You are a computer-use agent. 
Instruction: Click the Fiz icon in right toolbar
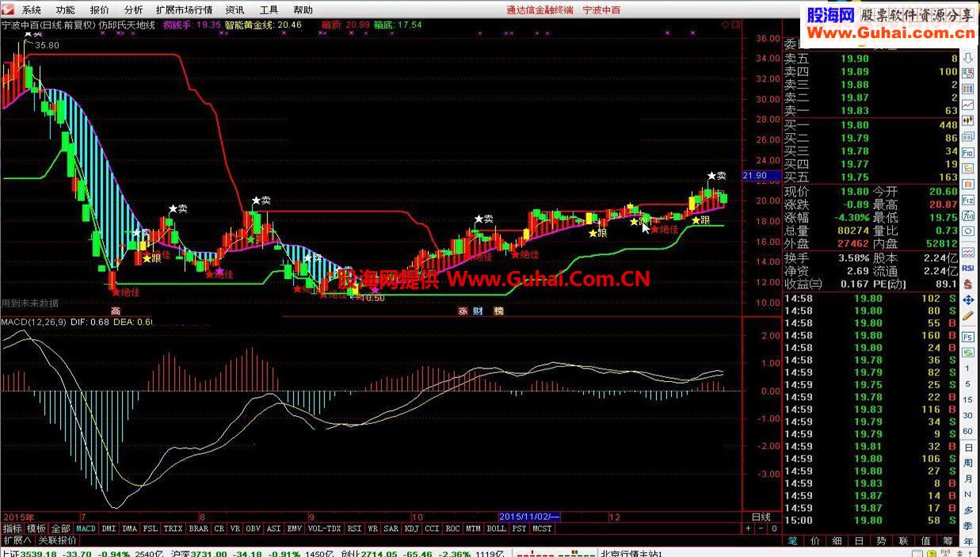968,200
